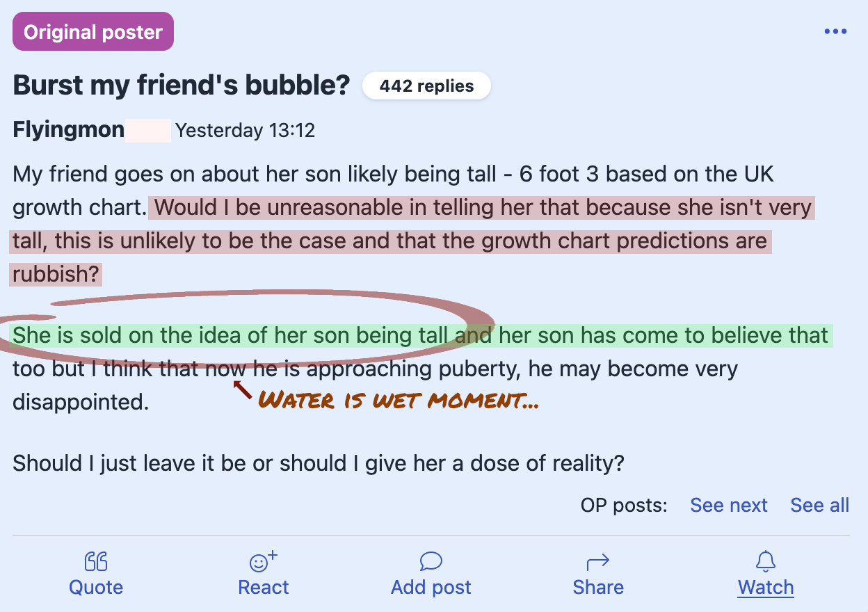
Task: Open Flyingmon's profile
Action: [68, 129]
